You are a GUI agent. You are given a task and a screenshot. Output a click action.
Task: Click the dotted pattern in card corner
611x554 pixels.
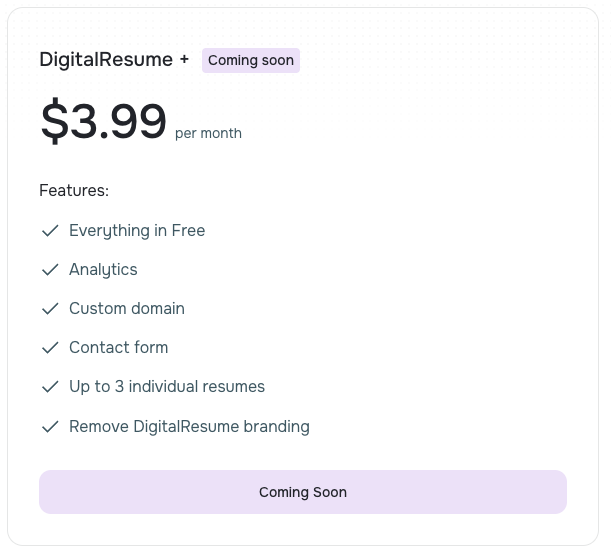pos(480,50)
